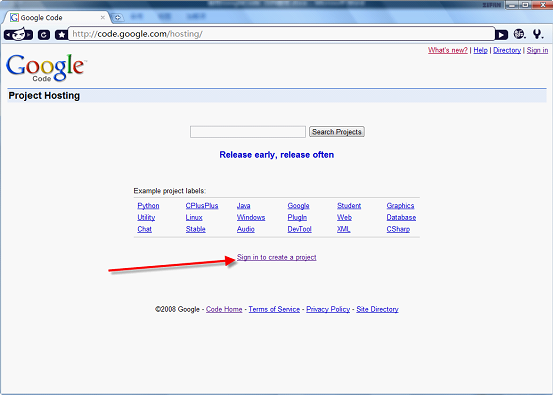The height and width of the screenshot is (395, 553).
Task: Click the 'Example project labels:' text
Action: click(x=170, y=191)
